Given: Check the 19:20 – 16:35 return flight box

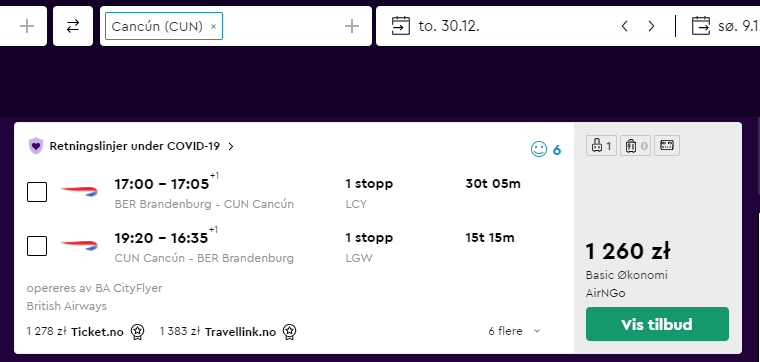Looking at the screenshot, I should tap(37, 246).
